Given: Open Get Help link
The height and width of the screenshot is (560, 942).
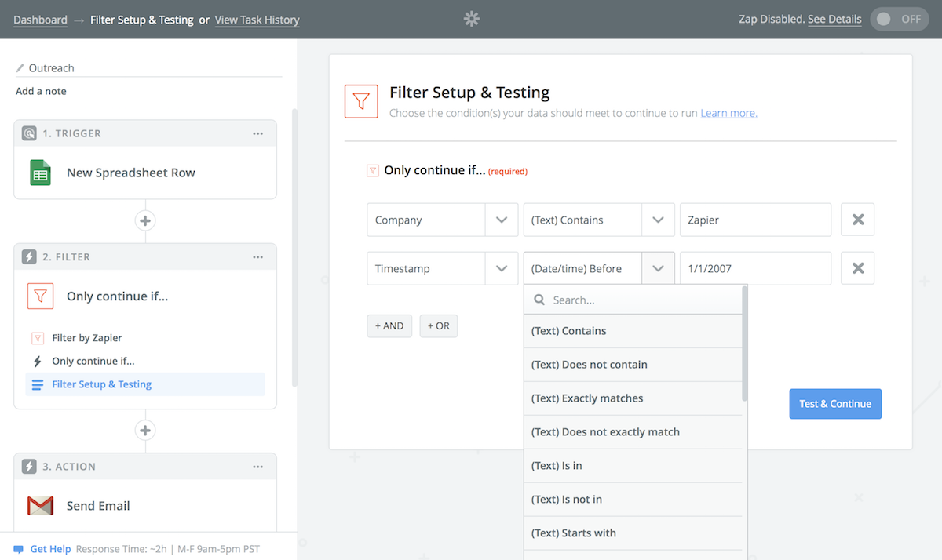Looking at the screenshot, I should (50, 549).
